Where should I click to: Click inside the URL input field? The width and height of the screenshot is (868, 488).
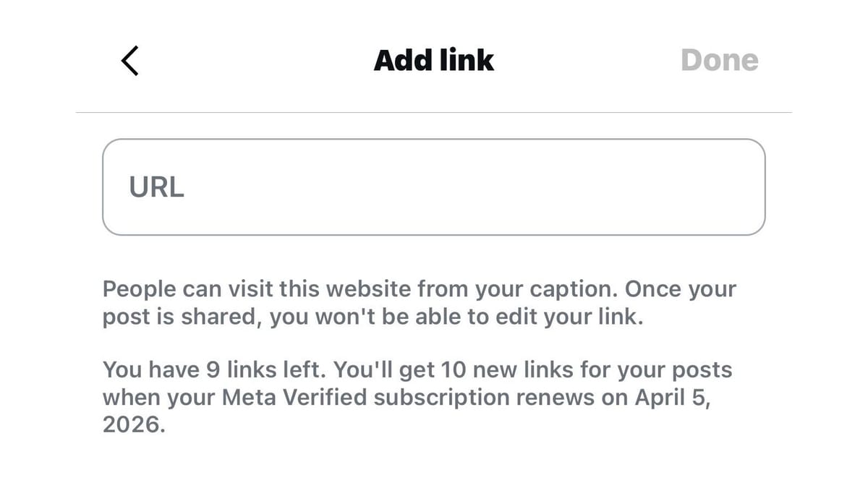pyautogui.click(x=434, y=187)
